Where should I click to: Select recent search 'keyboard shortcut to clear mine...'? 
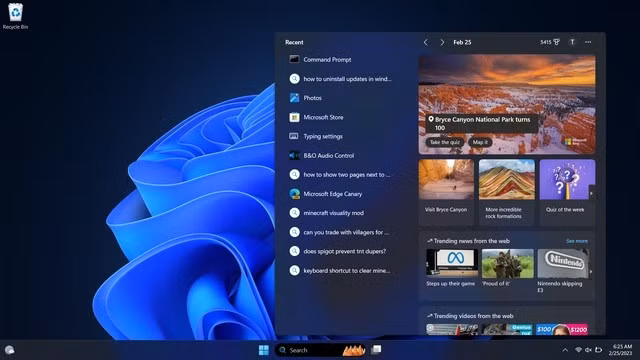click(x=340, y=271)
